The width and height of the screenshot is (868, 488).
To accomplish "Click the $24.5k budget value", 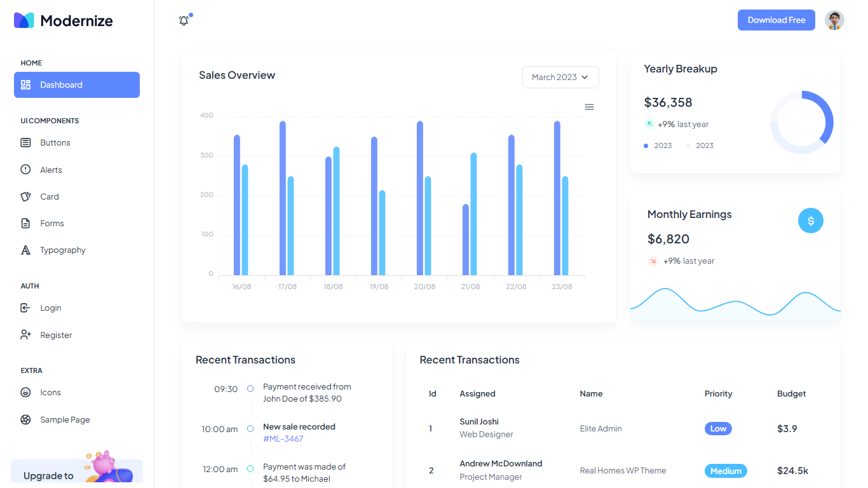I will [x=792, y=471].
